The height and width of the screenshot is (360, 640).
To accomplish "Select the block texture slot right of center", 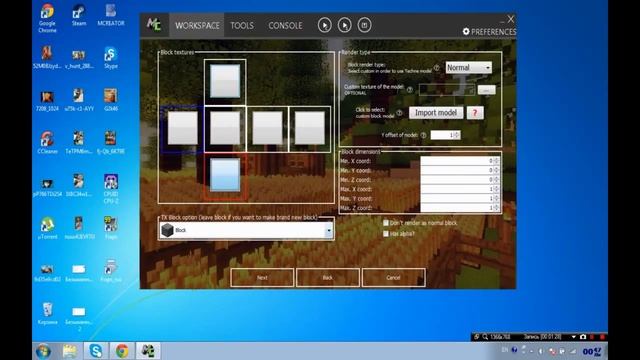I will pyautogui.click(x=267, y=129).
